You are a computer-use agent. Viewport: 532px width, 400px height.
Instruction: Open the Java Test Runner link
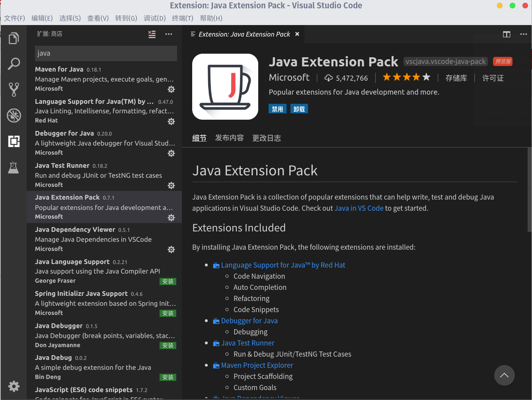[x=247, y=343]
